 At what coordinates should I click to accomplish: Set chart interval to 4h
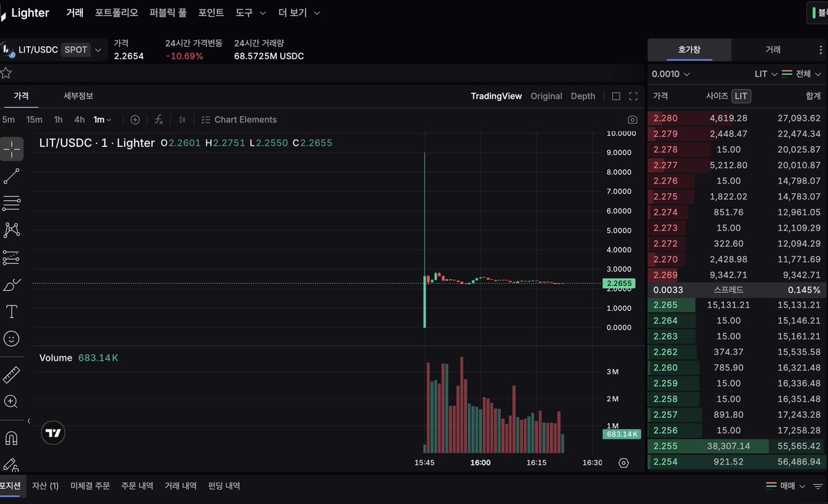(x=79, y=119)
